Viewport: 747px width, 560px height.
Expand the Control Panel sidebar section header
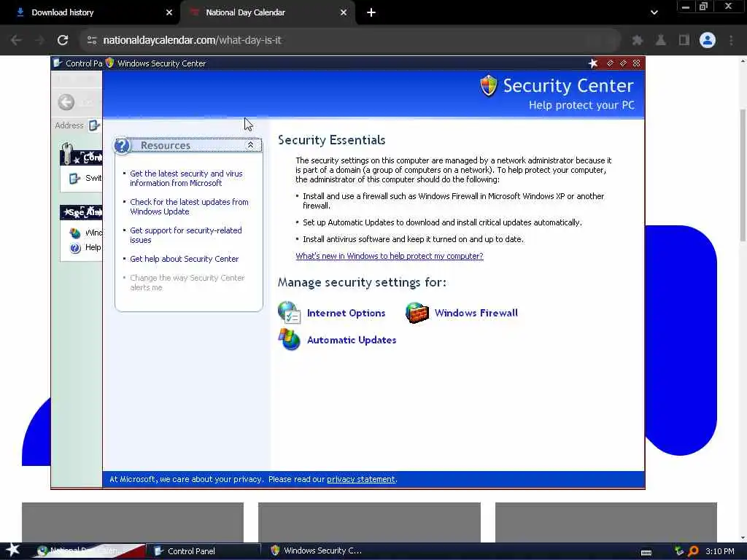point(82,157)
